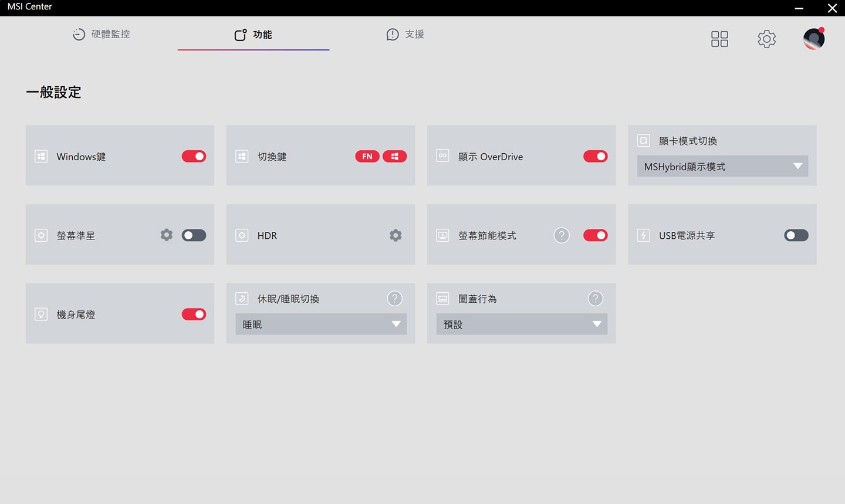Open the user profile avatar
845x504 pixels.
pos(814,39)
